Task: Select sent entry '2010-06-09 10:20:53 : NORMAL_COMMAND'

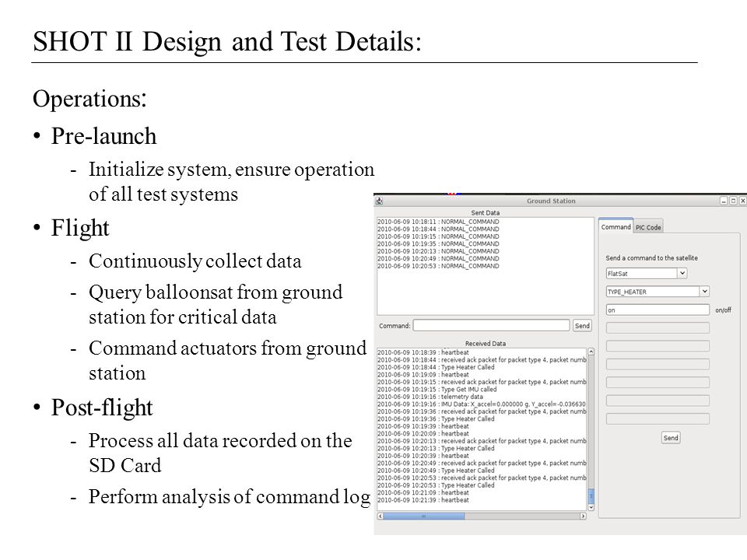Action: point(438,266)
